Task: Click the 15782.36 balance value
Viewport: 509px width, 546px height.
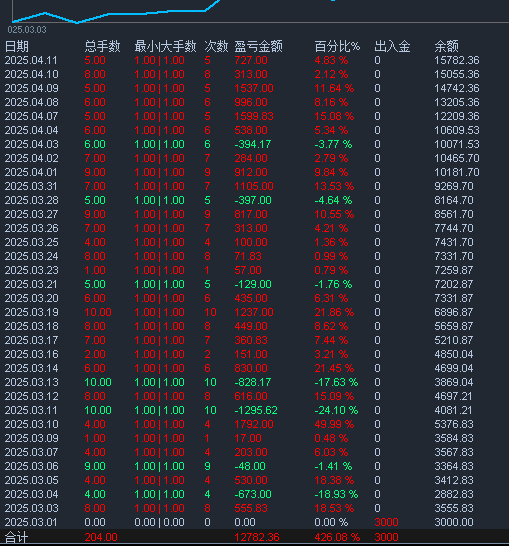Action: (x=457, y=60)
